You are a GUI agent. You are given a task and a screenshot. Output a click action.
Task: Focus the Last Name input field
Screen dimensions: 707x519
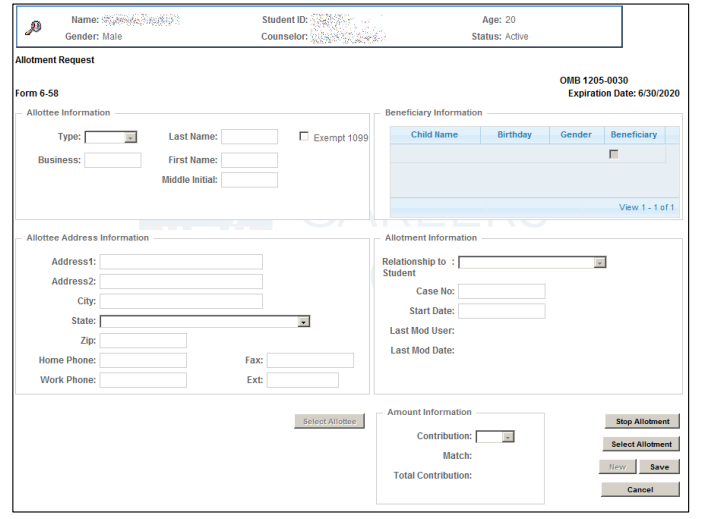(x=249, y=137)
